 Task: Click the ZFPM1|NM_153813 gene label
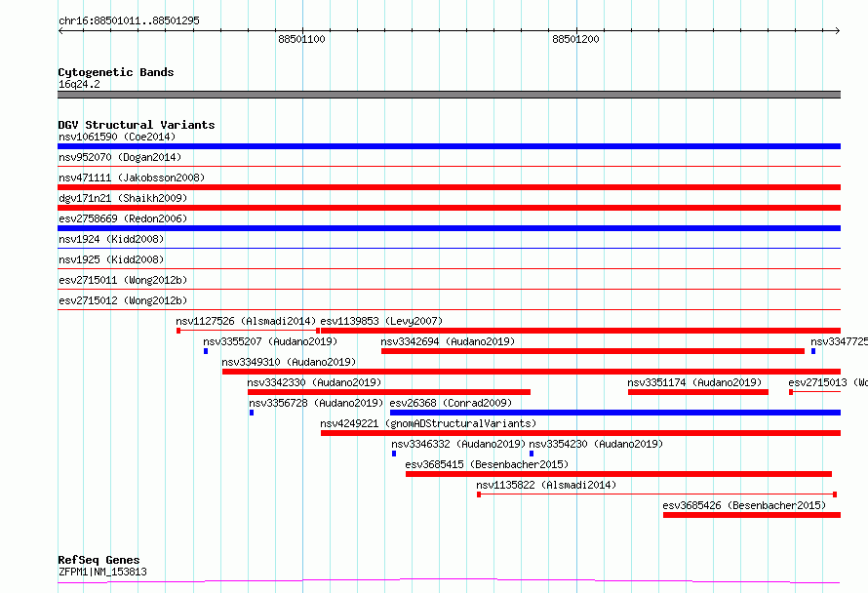pos(102,572)
